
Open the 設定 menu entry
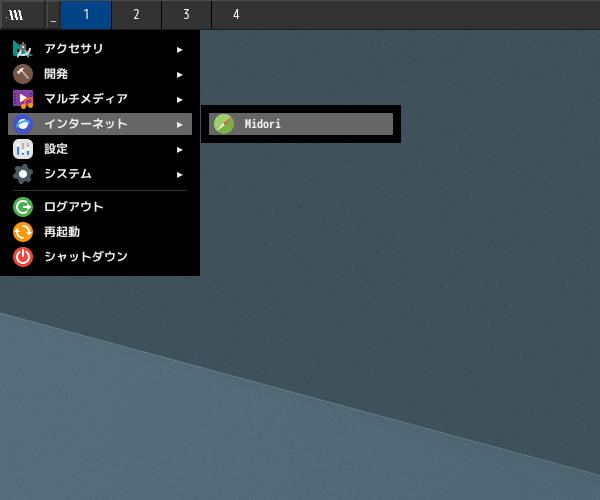tap(100, 149)
